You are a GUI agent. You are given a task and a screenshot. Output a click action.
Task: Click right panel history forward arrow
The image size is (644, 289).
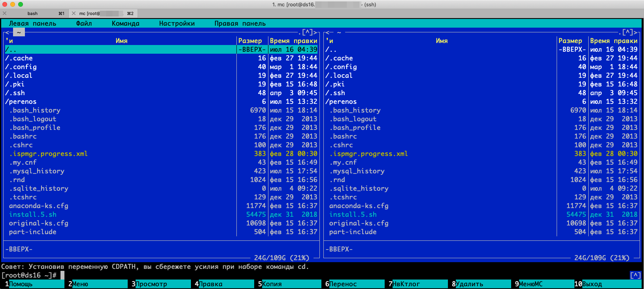pos(636,32)
